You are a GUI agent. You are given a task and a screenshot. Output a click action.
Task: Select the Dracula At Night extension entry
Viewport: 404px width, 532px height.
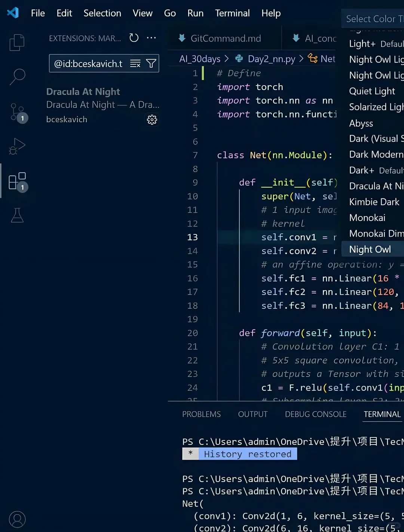103,106
